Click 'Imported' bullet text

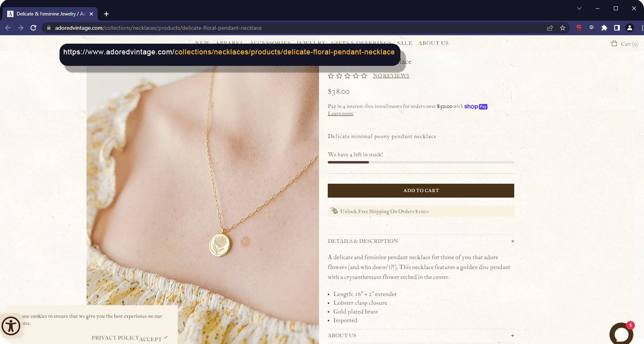point(345,321)
